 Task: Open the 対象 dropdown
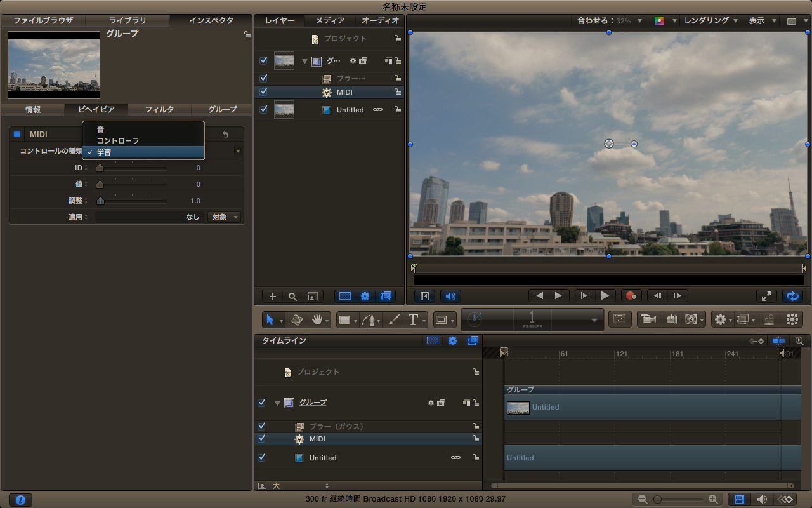[x=225, y=217]
